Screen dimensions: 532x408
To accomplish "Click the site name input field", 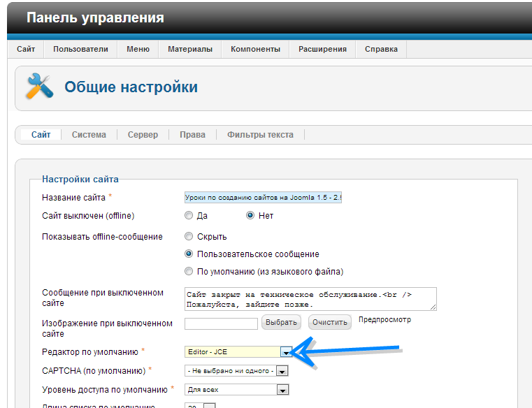I will 263,198.
